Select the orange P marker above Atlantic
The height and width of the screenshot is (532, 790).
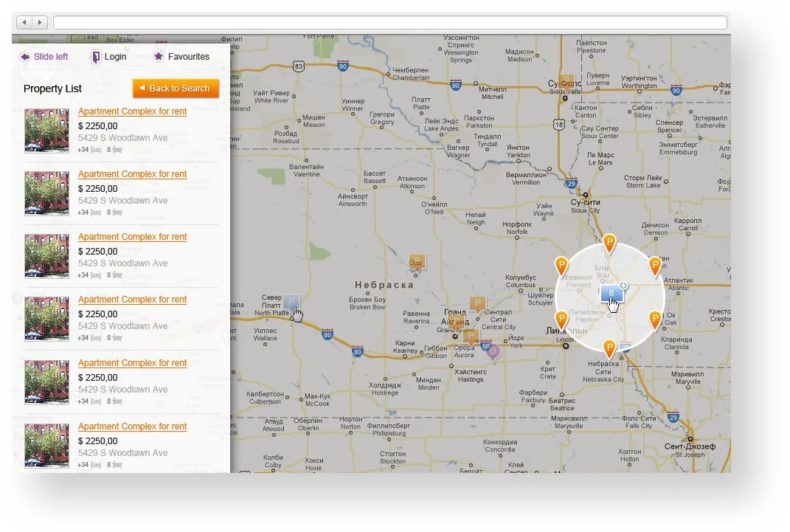pyautogui.click(x=654, y=266)
